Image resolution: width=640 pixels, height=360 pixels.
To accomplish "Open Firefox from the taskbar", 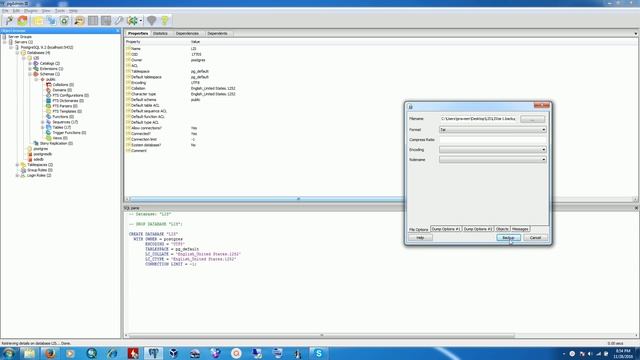I will tap(50, 353).
